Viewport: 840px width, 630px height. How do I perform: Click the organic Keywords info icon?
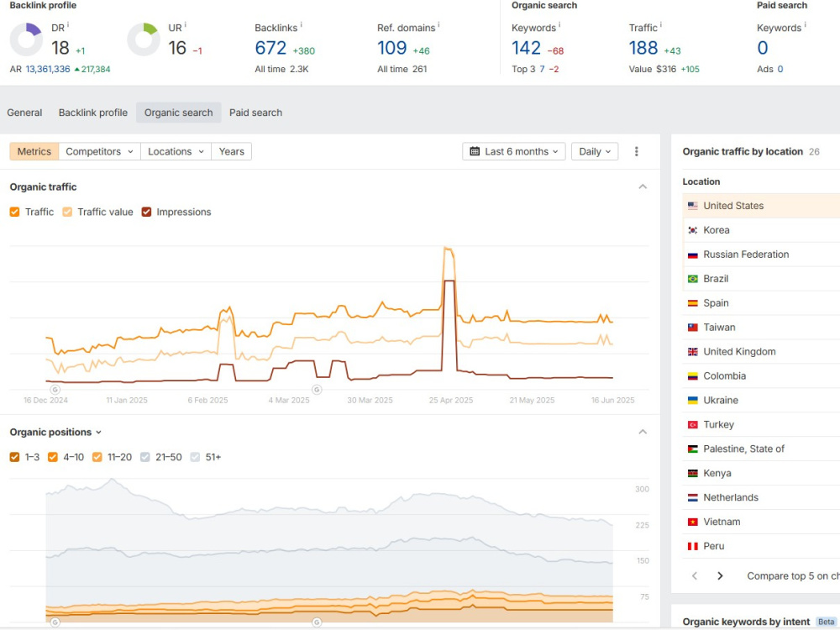coord(559,24)
